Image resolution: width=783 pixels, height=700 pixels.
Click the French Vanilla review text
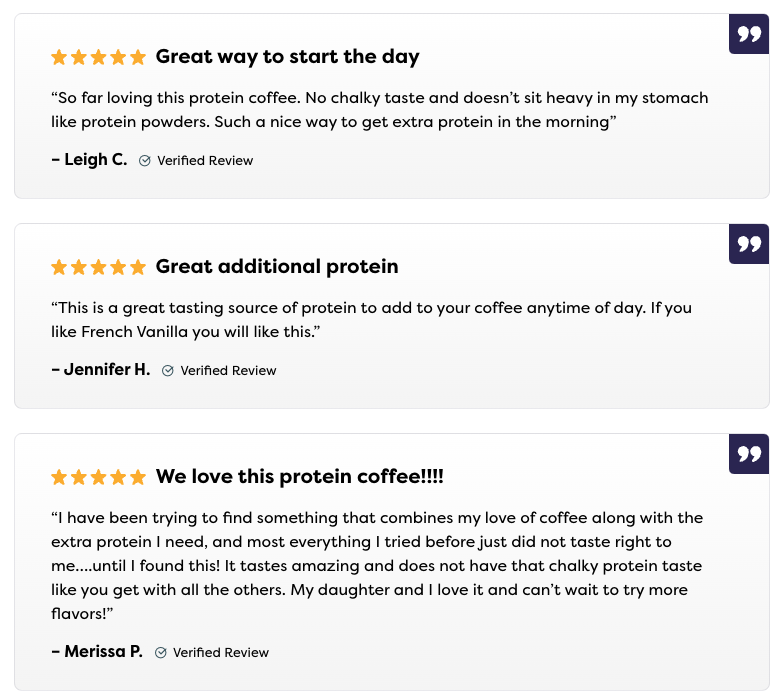(371, 319)
